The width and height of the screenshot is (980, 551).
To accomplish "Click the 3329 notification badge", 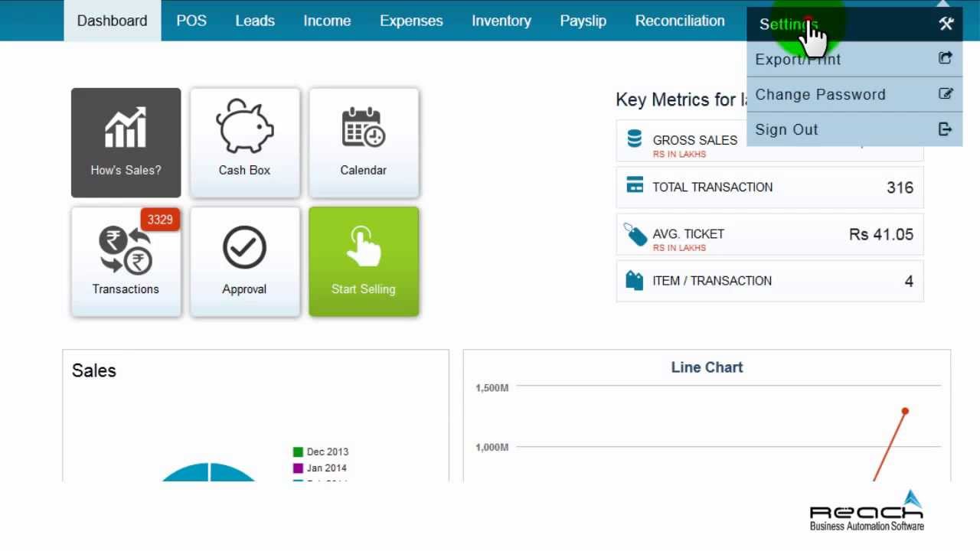I will tap(160, 220).
